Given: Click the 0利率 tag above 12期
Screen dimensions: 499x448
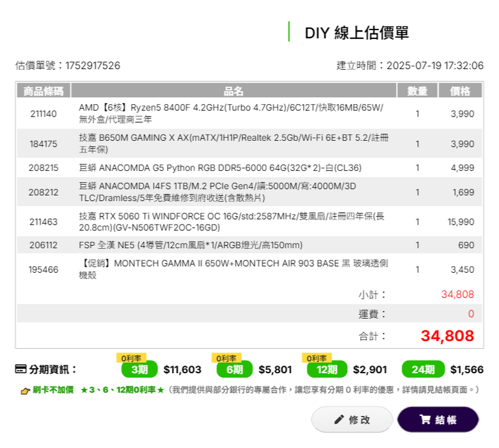Looking at the screenshot, I should point(317,358).
